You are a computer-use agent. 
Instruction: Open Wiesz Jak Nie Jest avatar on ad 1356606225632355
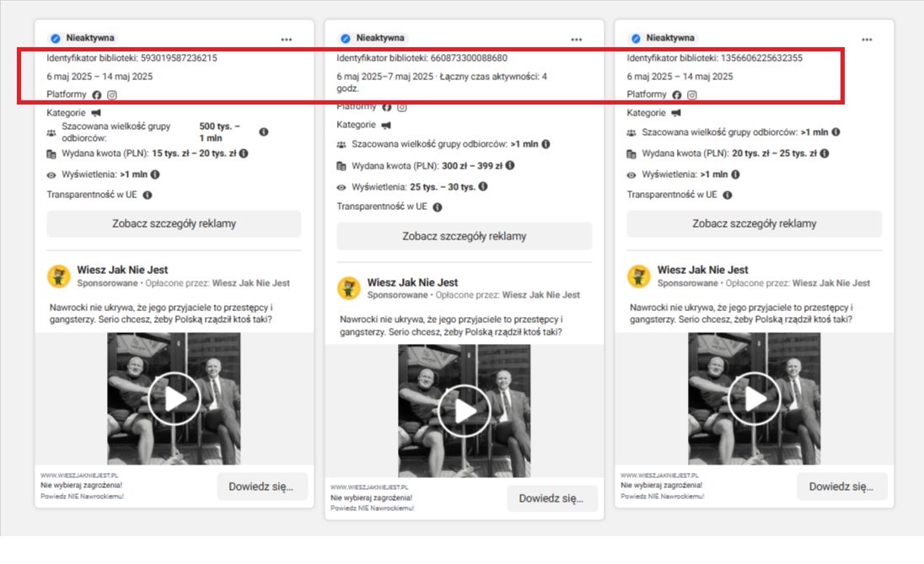(x=639, y=276)
